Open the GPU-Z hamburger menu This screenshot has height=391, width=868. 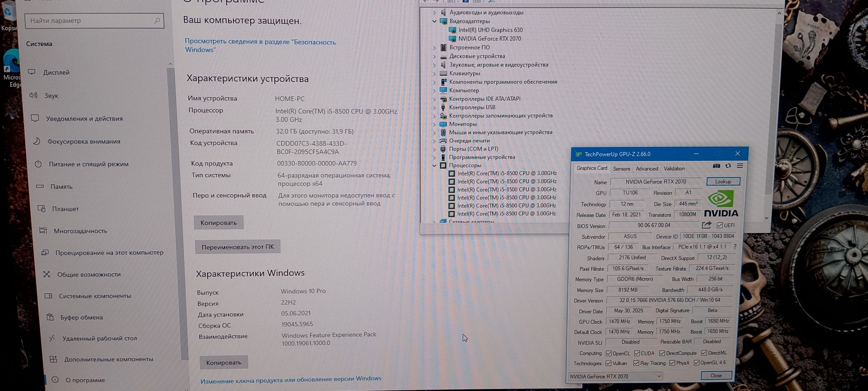740,166
